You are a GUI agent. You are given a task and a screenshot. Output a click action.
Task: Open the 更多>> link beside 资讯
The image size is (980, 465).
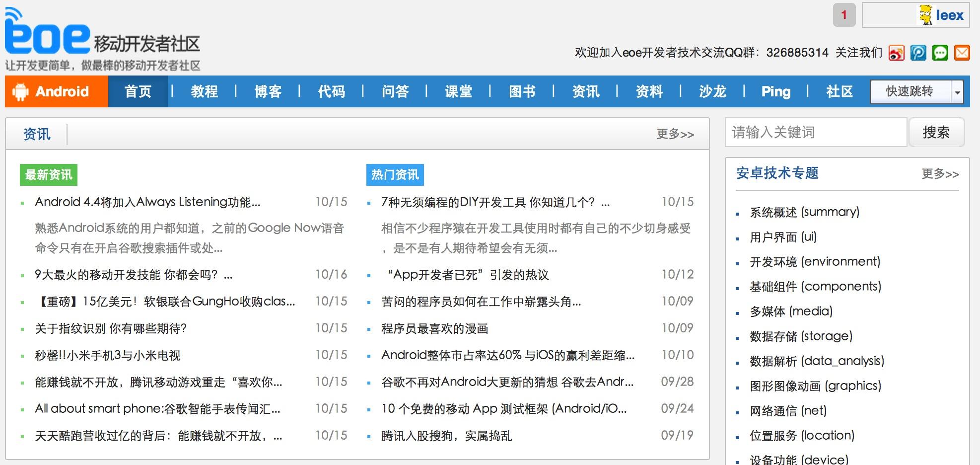click(x=674, y=133)
